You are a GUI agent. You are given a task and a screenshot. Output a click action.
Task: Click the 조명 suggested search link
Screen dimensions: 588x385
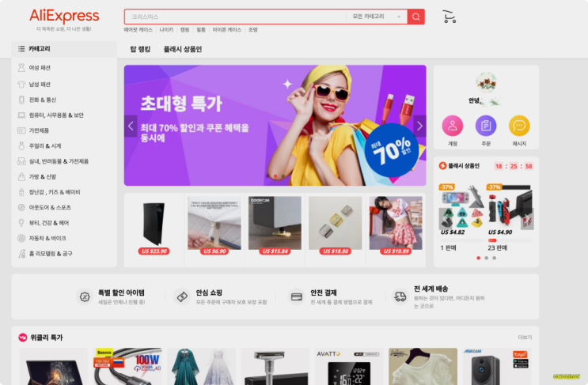(x=252, y=29)
